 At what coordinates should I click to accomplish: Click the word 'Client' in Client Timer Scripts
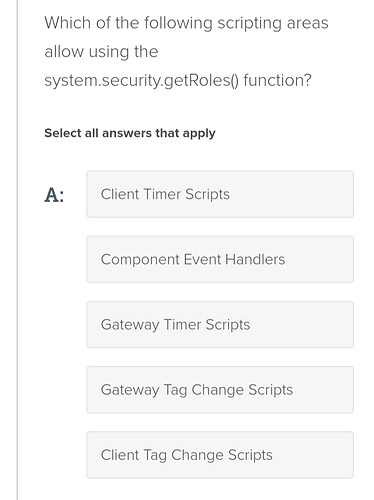pos(120,194)
